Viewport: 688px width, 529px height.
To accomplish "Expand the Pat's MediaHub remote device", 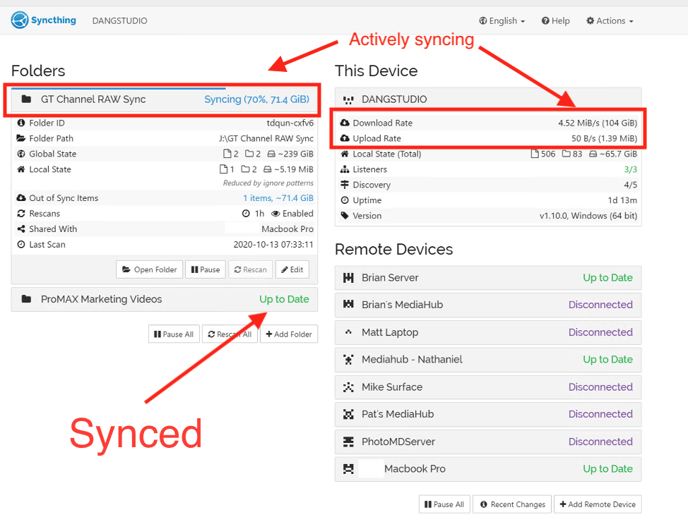I will tap(488, 414).
